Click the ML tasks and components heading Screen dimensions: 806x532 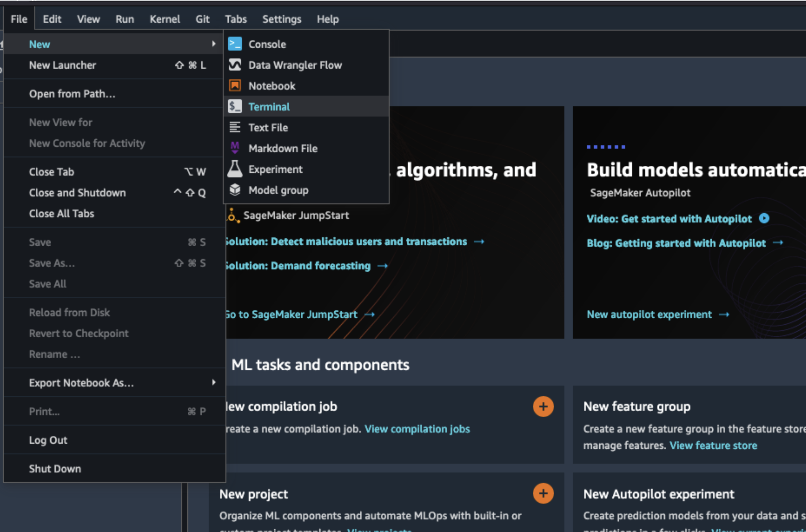coord(320,365)
